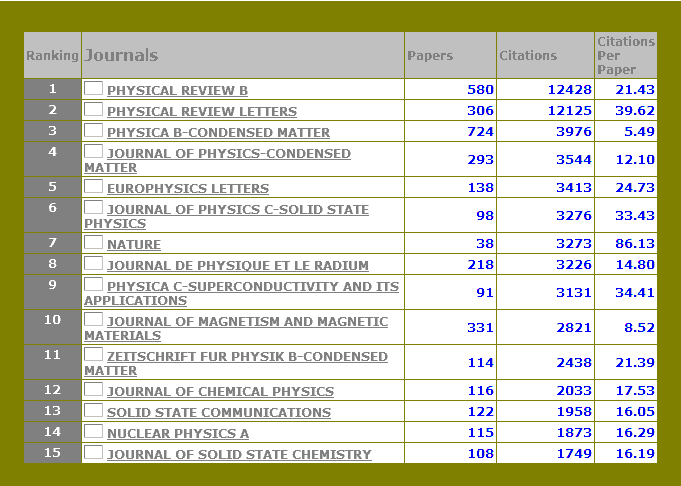The image size is (681, 486).
Task: Click ZEITSCHRIFT FUR PHYSIK B-CONDENSED MATTER link
Action: click(x=236, y=363)
